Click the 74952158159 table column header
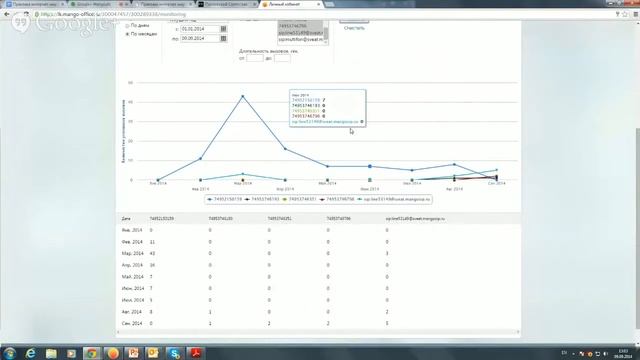640x360 pixels. pos(162,219)
